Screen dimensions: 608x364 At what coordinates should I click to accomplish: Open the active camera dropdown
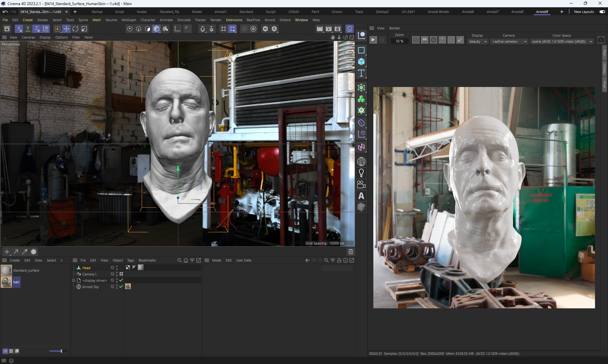click(x=509, y=41)
